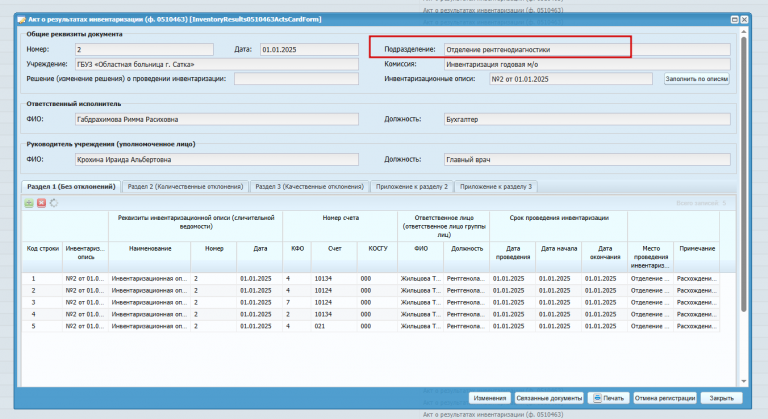The height and width of the screenshot is (419, 768).
Task: Select table row with Код строки 2
Action: point(371,291)
